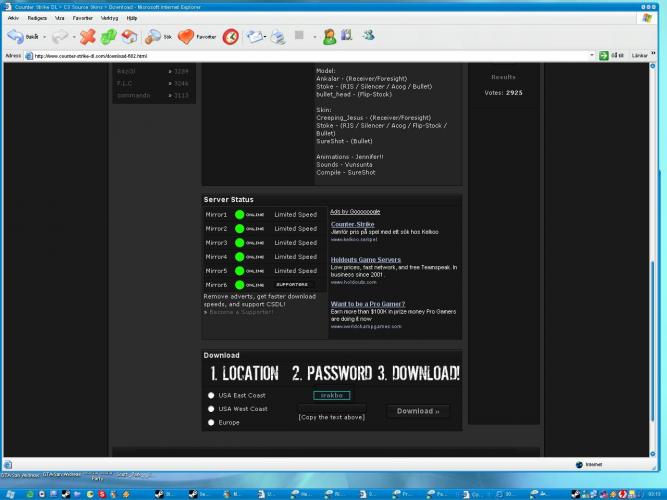667x500 pixels.
Task: Click the green Refresh icon
Action: coord(108,37)
